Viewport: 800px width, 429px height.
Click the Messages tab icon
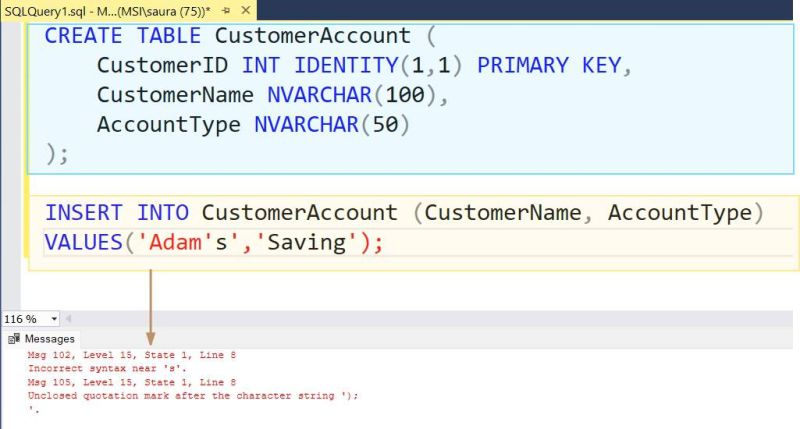coord(14,339)
